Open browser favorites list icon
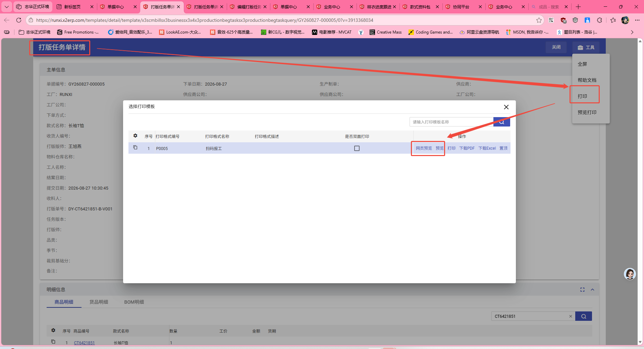The height and width of the screenshot is (349, 644). click(613, 20)
